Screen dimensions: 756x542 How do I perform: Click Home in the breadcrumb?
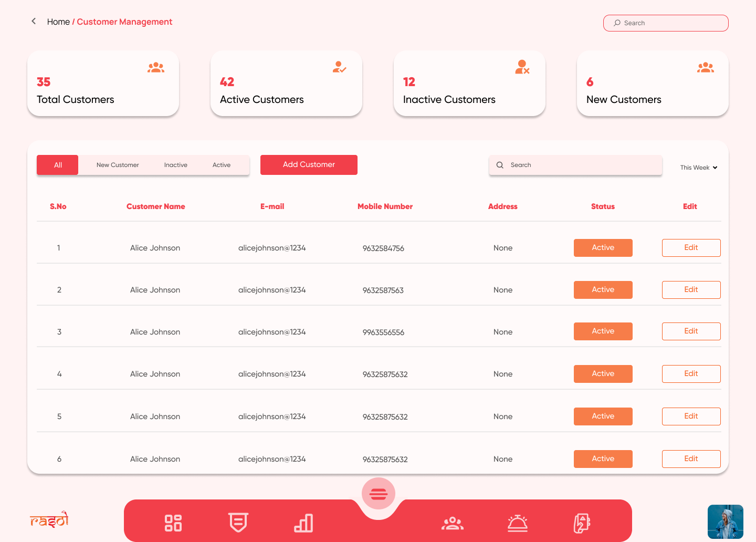tap(58, 22)
